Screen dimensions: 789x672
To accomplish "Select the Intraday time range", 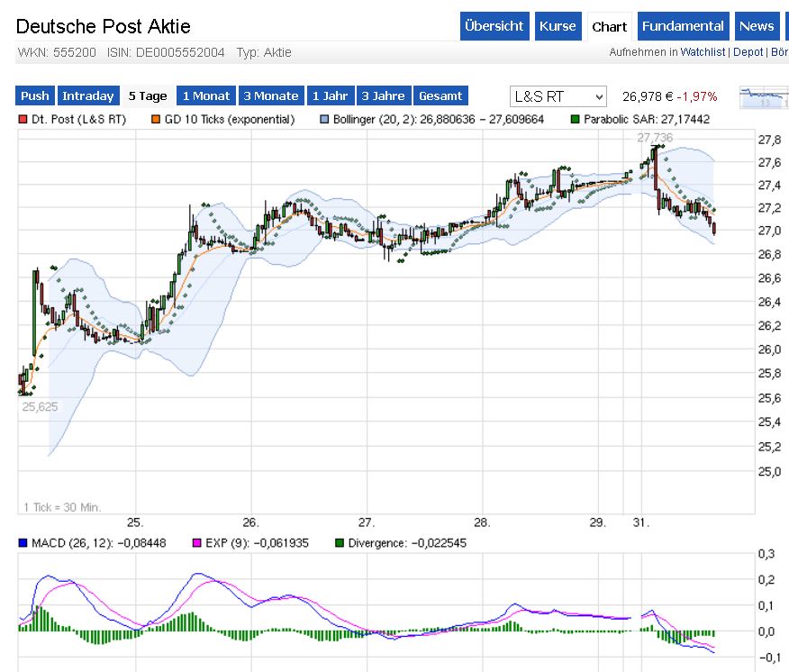I will pyautogui.click(x=88, y=95).
